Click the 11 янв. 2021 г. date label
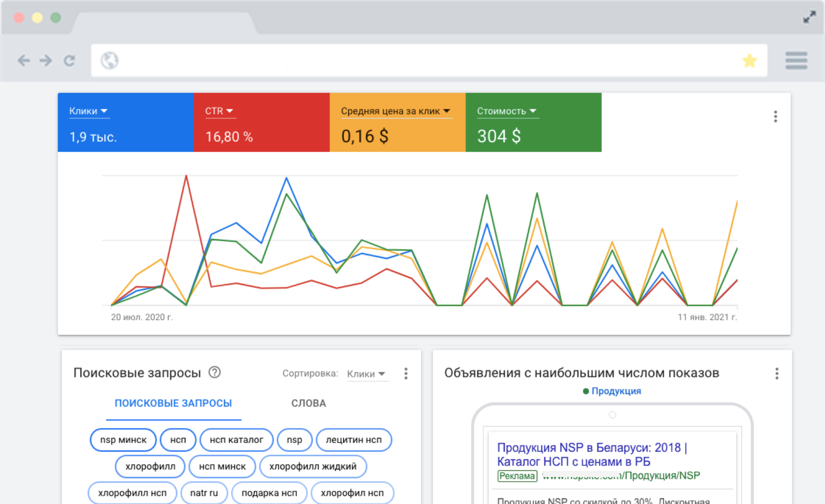Viewport: 825px width, 504px height. [707, 317]
